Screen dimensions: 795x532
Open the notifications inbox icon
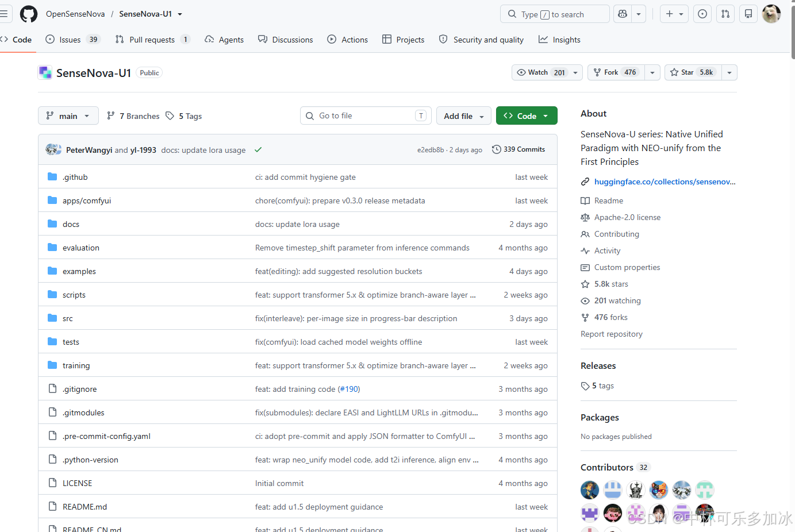[748, 14]
